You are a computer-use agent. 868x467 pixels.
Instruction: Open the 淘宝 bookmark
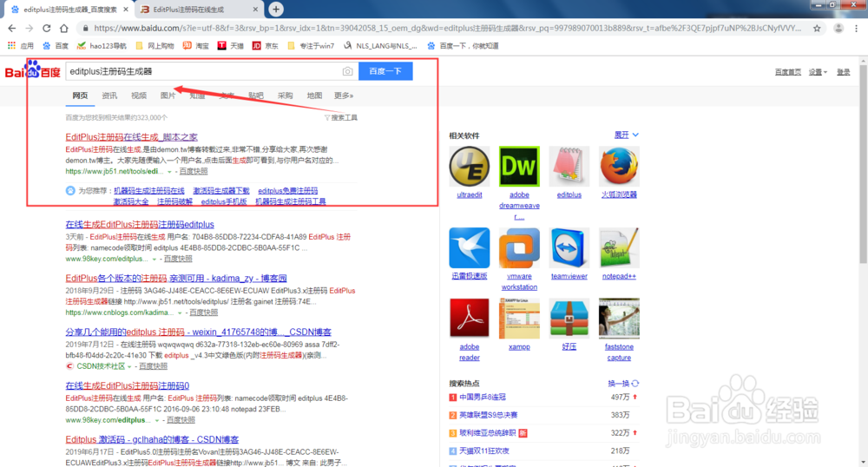196,46
